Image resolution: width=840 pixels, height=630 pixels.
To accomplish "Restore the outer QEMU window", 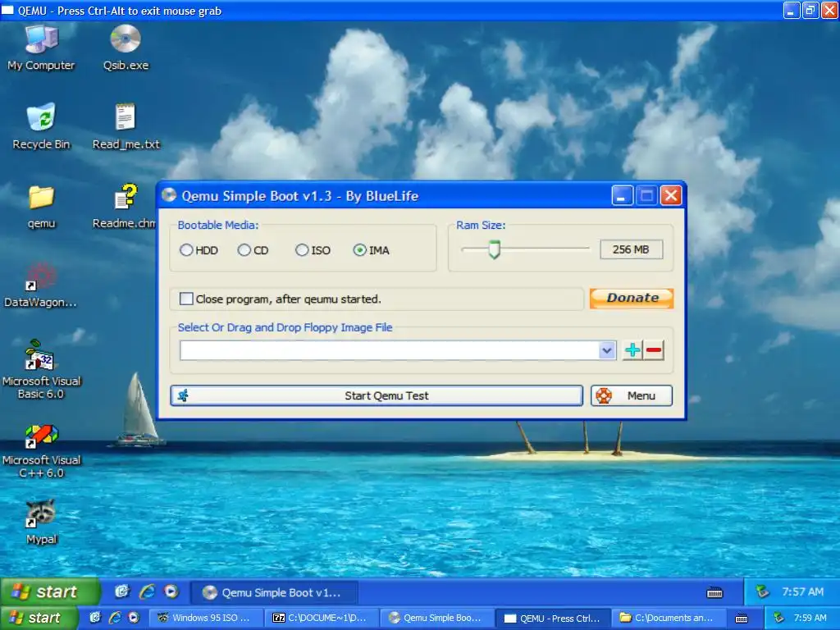I will pos(810,10).
